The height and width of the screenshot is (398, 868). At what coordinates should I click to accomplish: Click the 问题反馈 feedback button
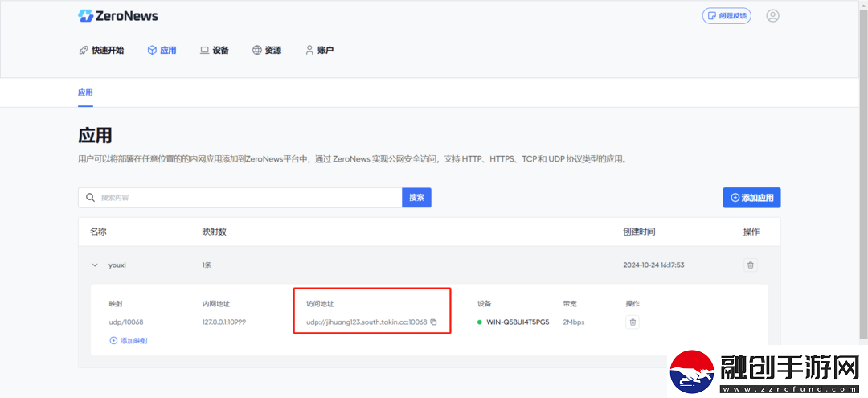[727, 15]
